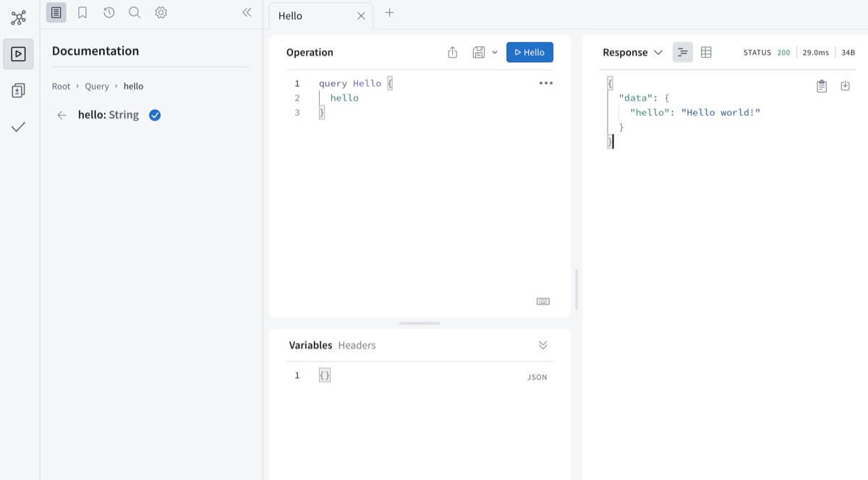
Task: Open the schema graph view
Action: point(18,17)
